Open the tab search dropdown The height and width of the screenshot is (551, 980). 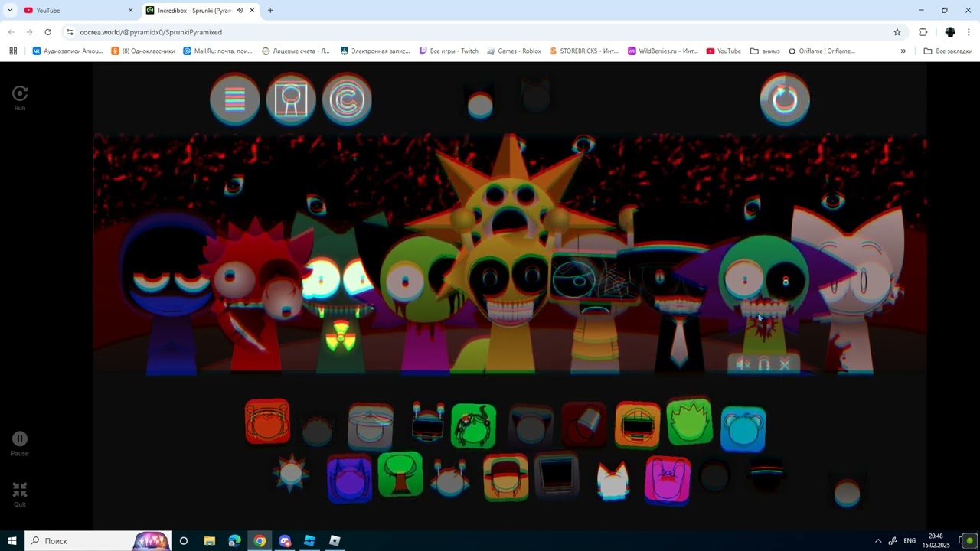click(10, 11)
